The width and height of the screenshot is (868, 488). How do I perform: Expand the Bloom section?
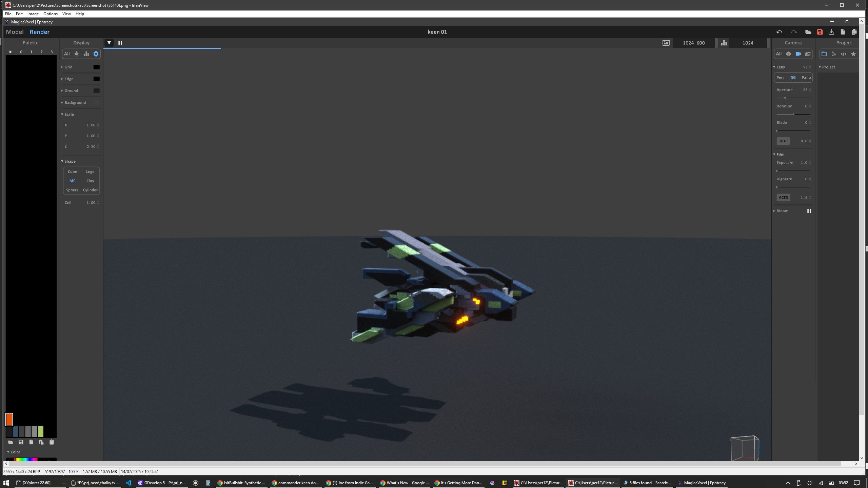781,211
